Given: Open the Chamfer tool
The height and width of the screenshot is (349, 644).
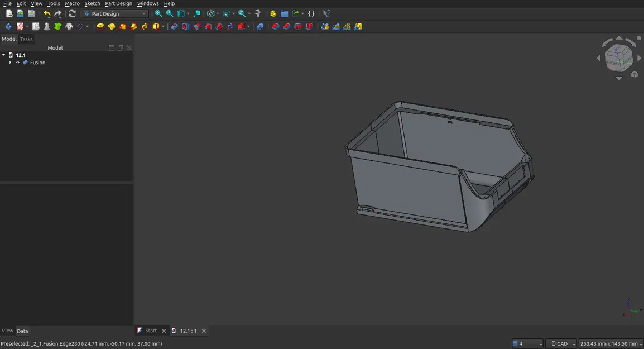Looking at the screenshot, I should tap(285, 26).
